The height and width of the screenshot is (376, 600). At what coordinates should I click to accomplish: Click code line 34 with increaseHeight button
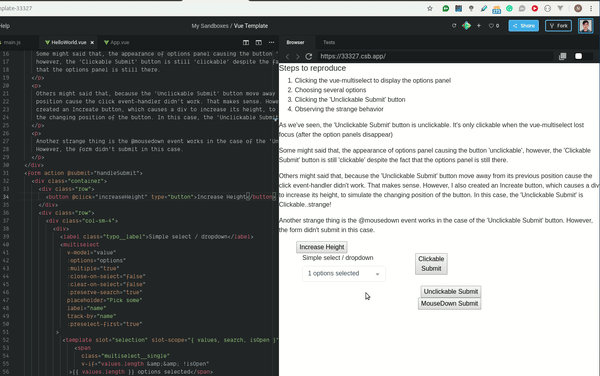coord(161,197)
